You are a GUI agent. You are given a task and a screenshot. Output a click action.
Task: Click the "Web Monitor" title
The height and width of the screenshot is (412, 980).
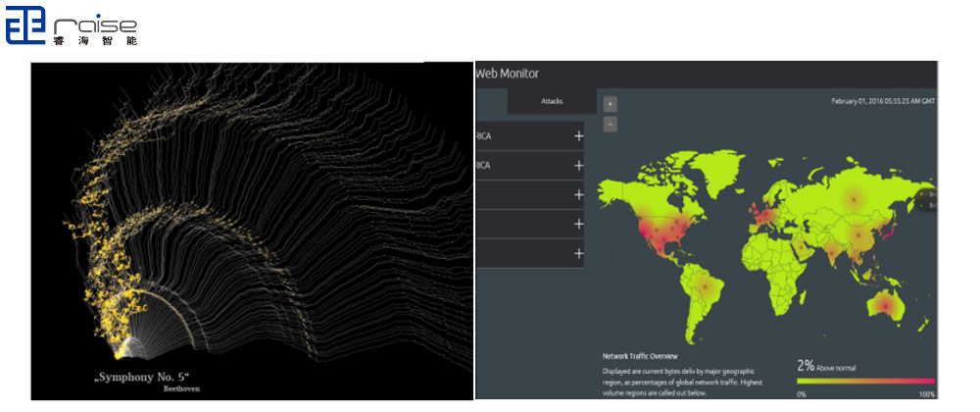pyautogui.click(x=507, y=74)
